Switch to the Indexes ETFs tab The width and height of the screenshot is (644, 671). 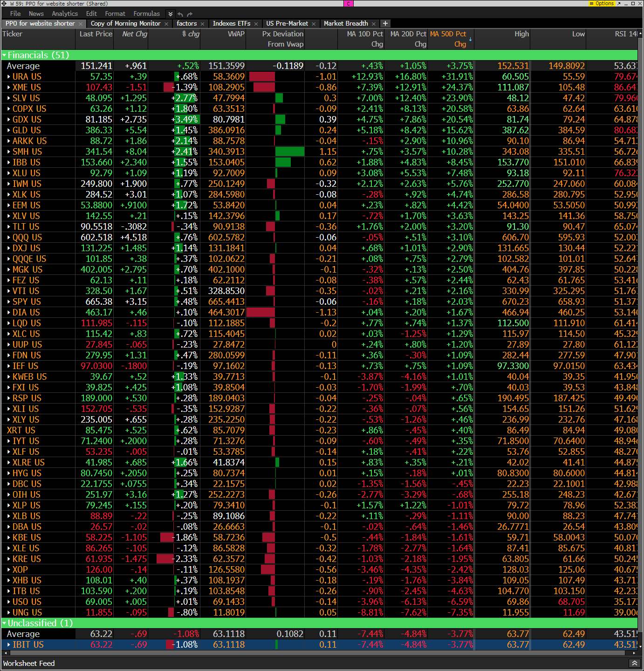pos(231,23)
